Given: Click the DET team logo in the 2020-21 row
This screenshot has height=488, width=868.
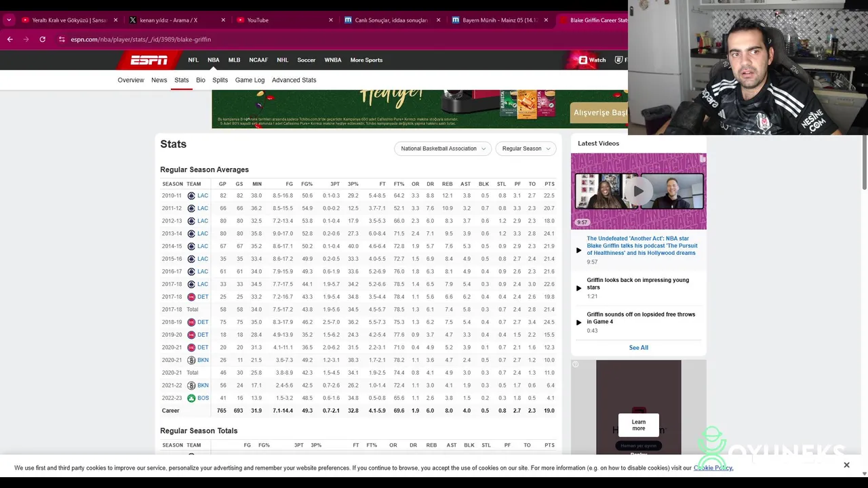Looking at the screenshot, I should click(x=191, y=348).
